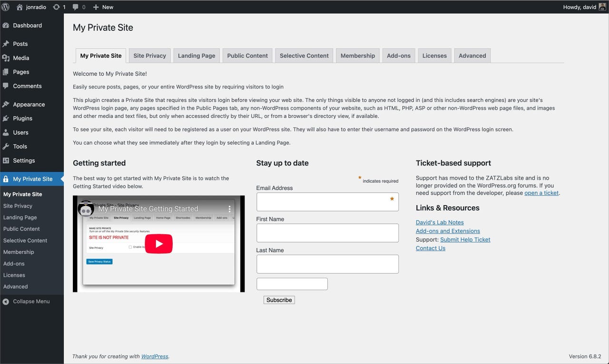Click the Posts pushpin icon

point(6,44)
